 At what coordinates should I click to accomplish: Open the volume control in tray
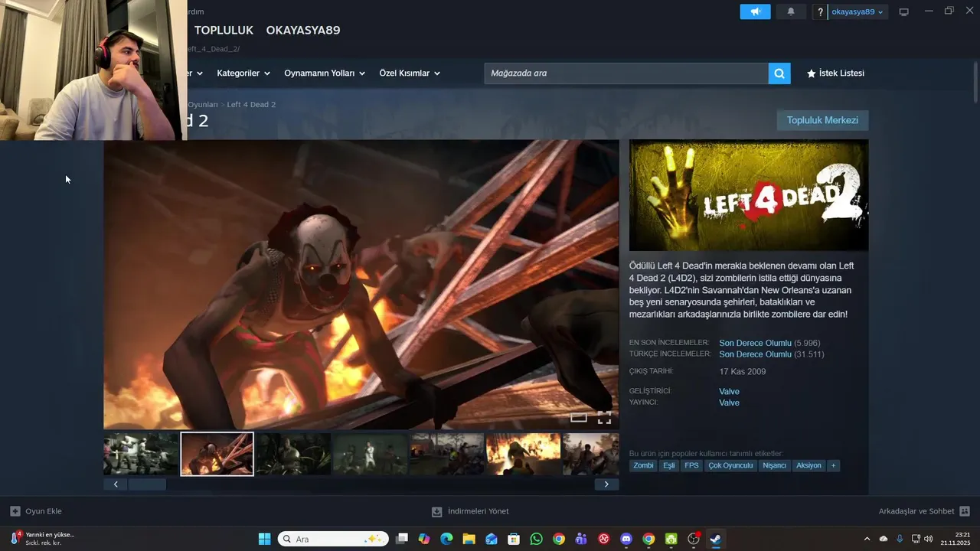(929, 539)
